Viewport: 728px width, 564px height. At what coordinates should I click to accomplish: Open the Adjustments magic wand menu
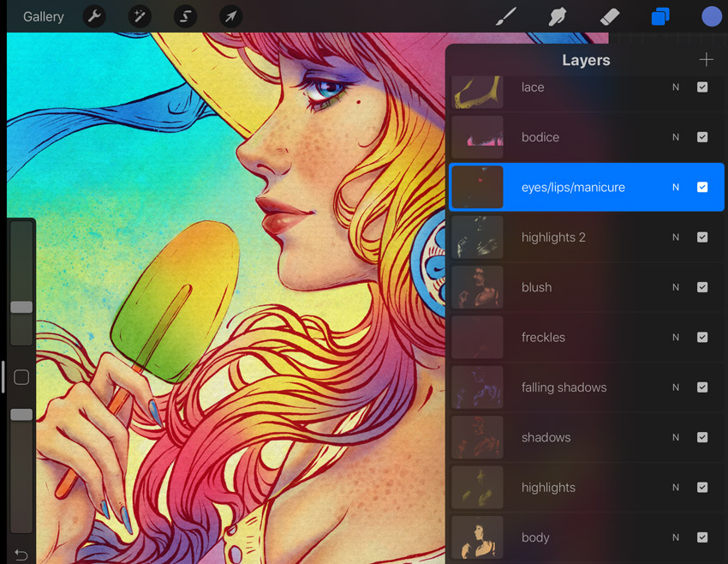point(140,17)
